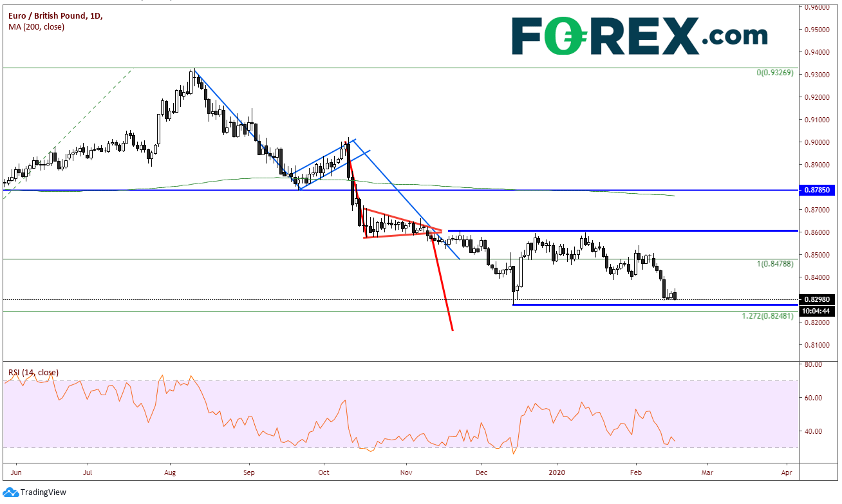Click the 0.92000 price axis label
Screen dimensions: 842x504
pyautogui.click(x=816, y=97)
